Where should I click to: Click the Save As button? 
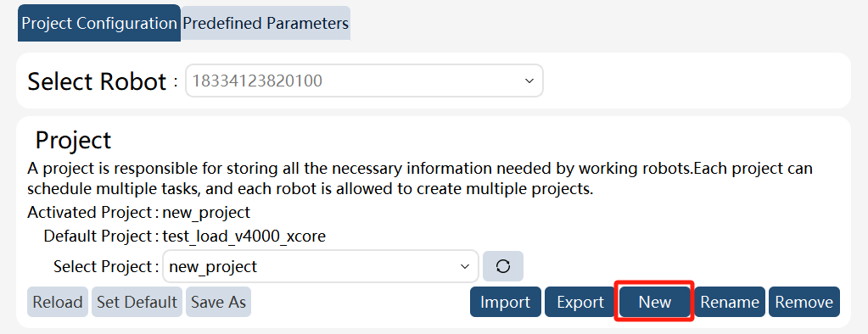pos(218,302)
